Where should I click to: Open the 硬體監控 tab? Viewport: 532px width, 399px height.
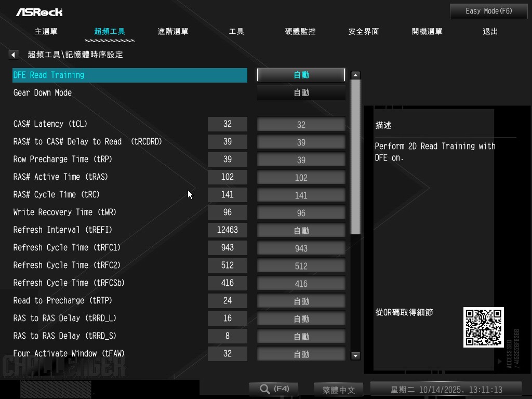point(300,32)
